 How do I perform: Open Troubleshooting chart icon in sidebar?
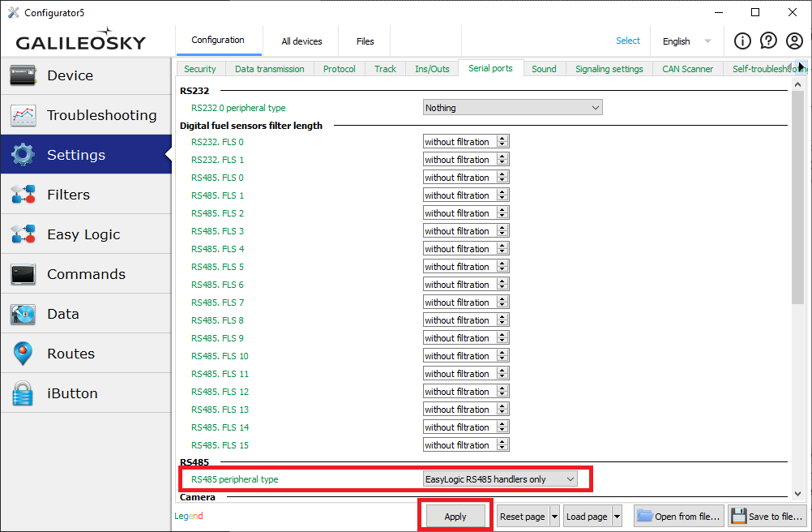[x=23, y=115]
